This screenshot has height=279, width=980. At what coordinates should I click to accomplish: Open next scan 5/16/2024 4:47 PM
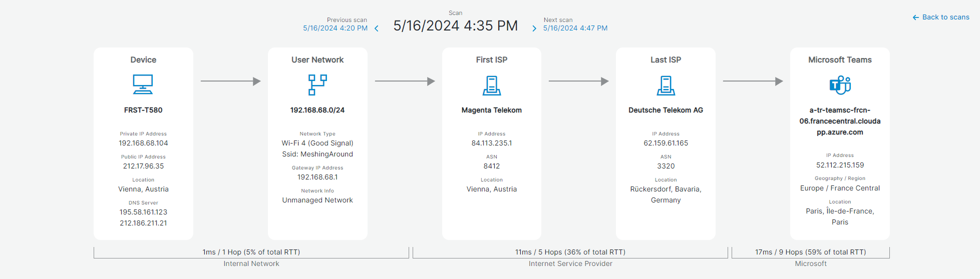(x=575, y=28)
